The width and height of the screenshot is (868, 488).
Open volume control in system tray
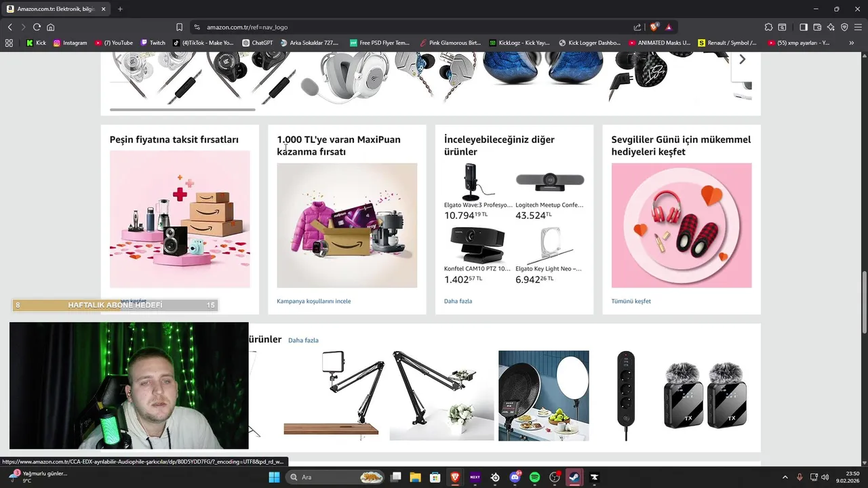pos(825,477)
